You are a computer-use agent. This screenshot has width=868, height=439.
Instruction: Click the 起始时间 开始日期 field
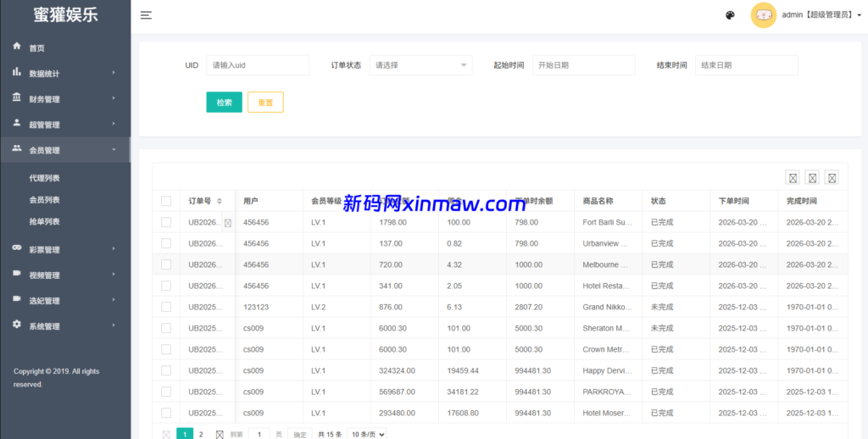click(584, 64)
